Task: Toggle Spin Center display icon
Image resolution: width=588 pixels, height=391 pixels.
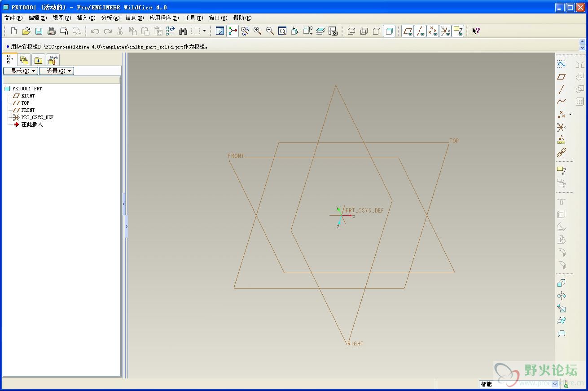Action: (233, 31)
